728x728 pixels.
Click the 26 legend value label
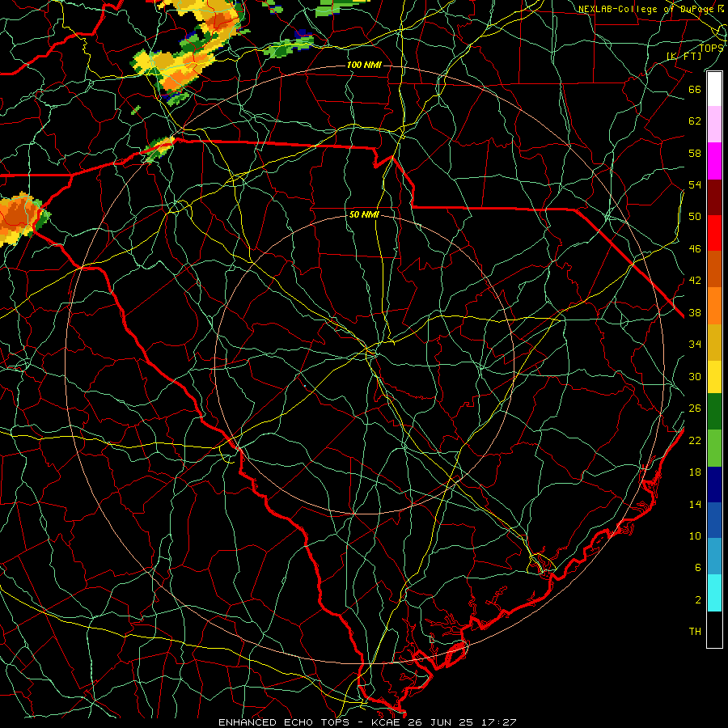695,408
